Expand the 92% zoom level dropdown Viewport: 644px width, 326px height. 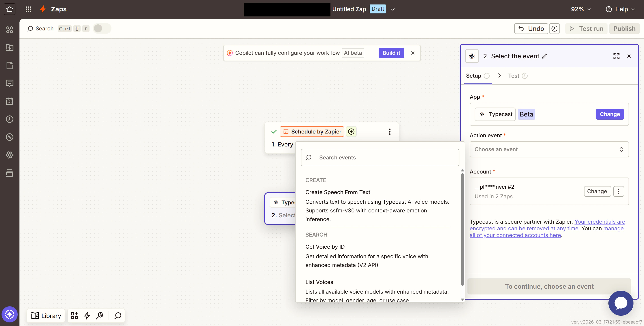(x=580, y=9)
